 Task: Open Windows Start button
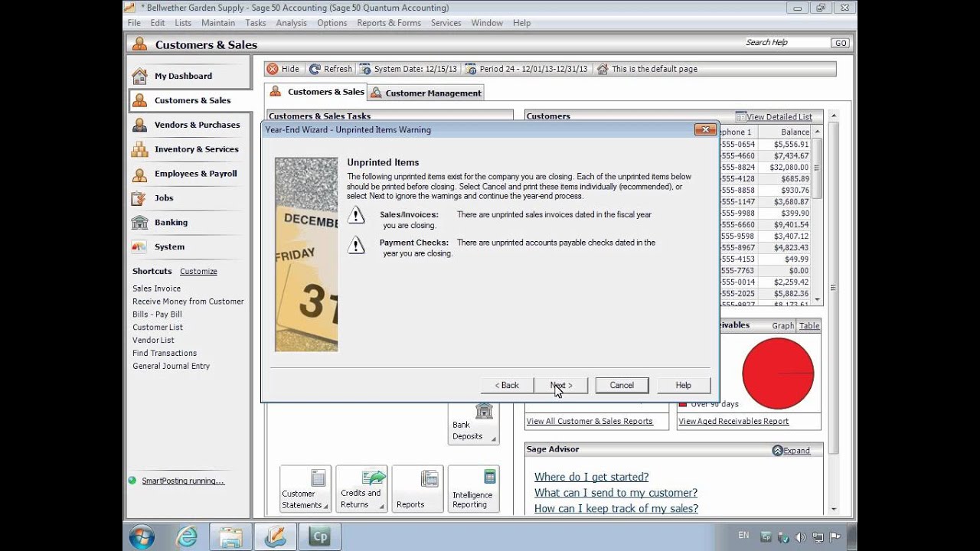(x=142, y=536)
